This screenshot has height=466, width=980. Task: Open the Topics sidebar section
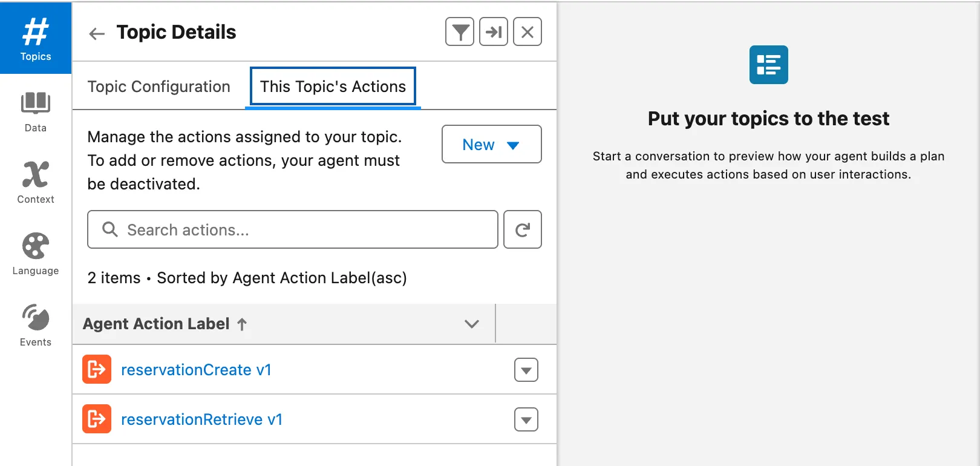click(36, 39)
